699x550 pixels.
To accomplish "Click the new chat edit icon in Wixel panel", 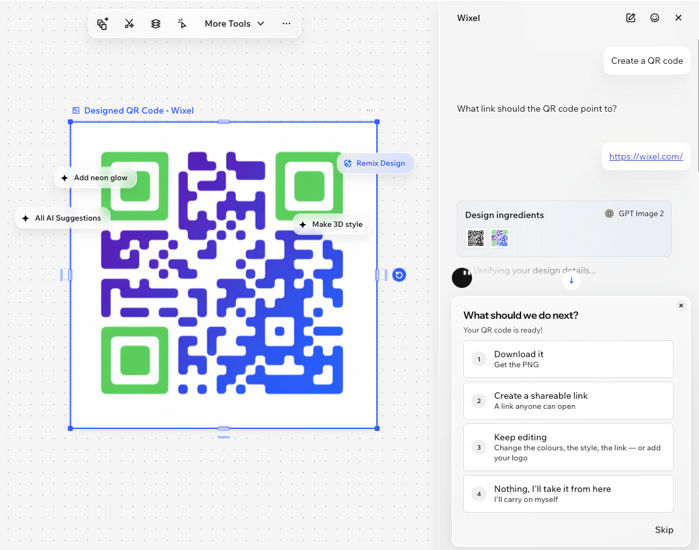I will pyautogui.click(x=630, y=18).
